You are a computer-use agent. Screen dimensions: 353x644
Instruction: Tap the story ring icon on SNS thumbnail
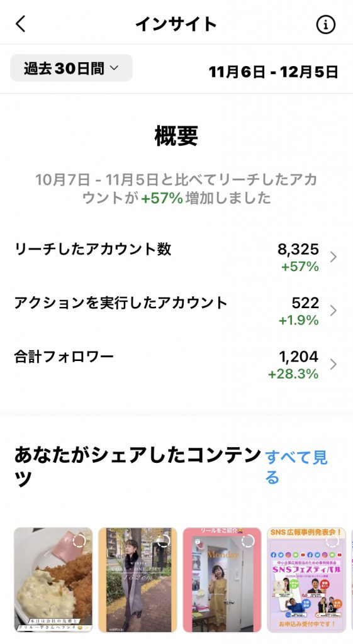coord(332,540)
